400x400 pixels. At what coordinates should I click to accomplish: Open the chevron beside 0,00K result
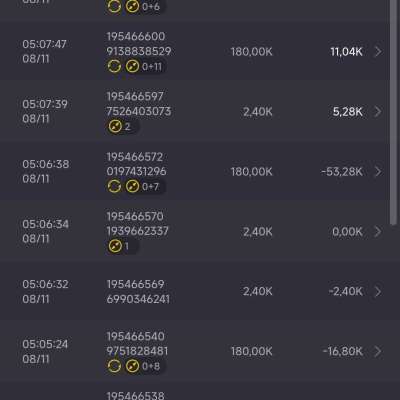coord(378,231)
